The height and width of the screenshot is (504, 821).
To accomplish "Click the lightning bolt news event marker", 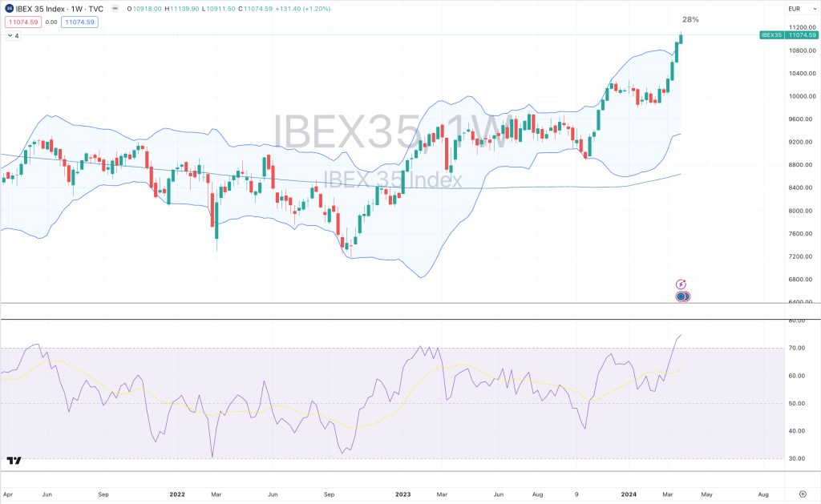I will 681,284.
